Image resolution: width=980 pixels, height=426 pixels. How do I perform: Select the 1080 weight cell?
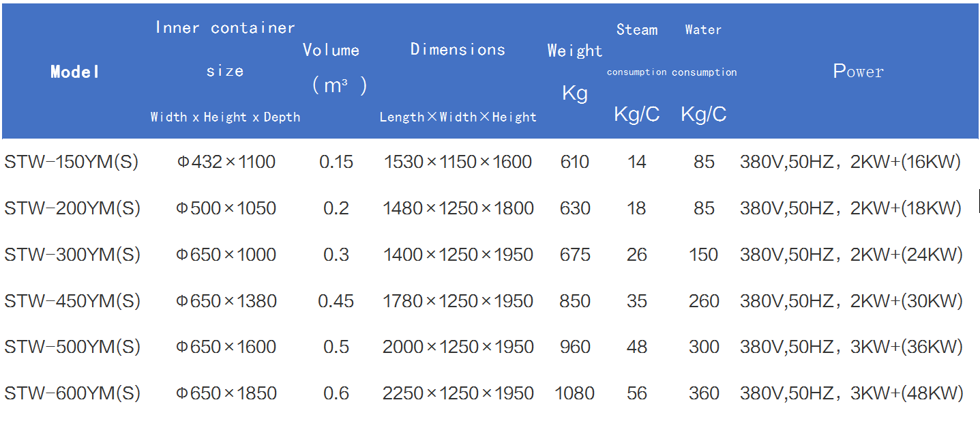[575, 393]
